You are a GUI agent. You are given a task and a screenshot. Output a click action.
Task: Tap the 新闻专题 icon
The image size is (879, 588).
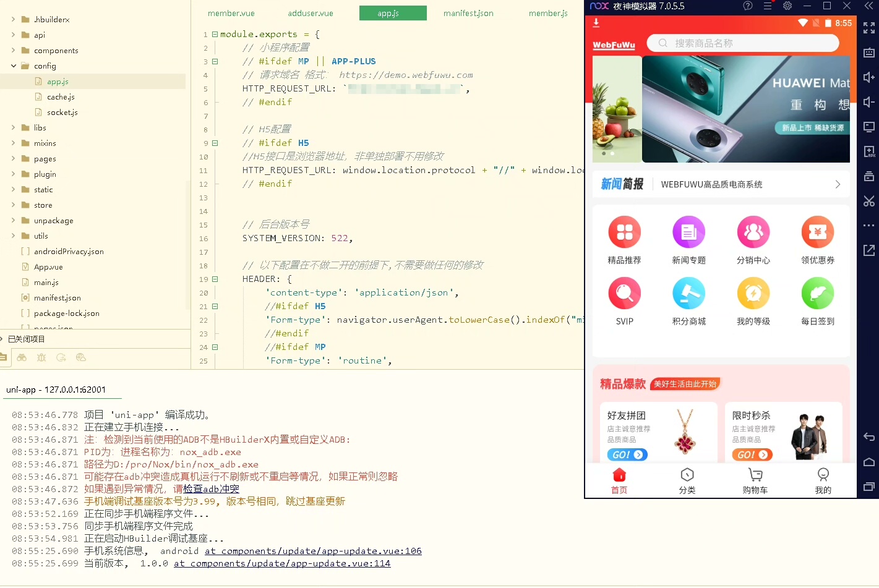point(689,232)
